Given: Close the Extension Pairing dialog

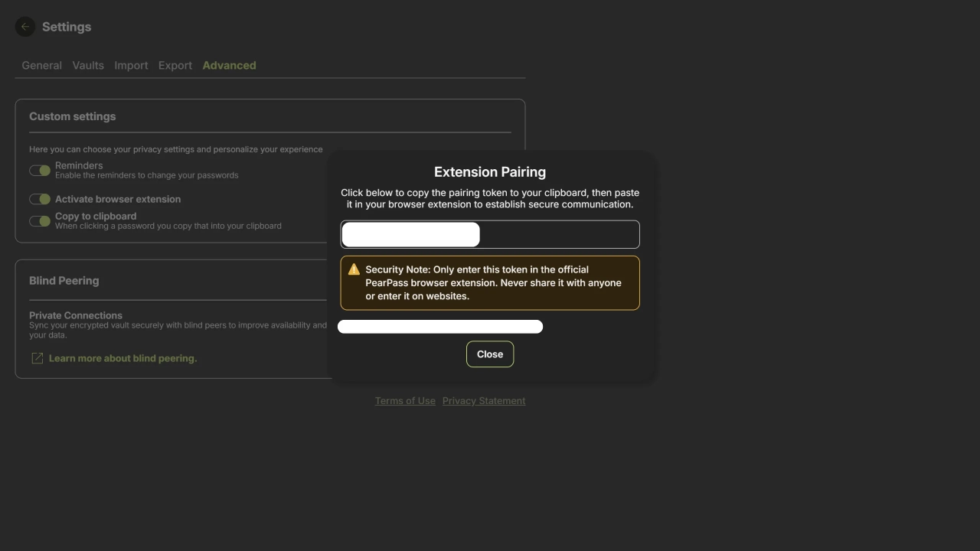Looking at the screenshot, I should tap(490, 354).
